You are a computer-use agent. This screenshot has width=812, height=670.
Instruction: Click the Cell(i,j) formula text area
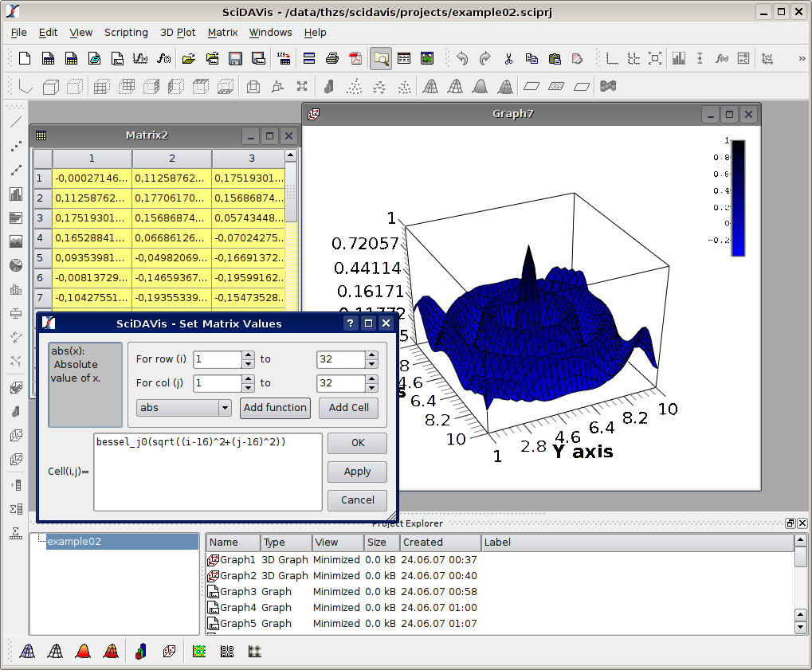pos(208,472)
